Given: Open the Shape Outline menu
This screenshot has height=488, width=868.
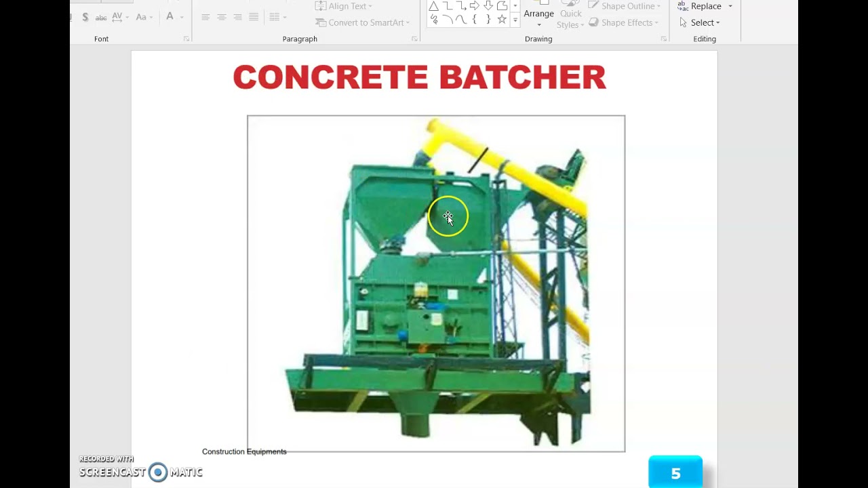Looking at the screenshot, I should [x=625, y=6].
